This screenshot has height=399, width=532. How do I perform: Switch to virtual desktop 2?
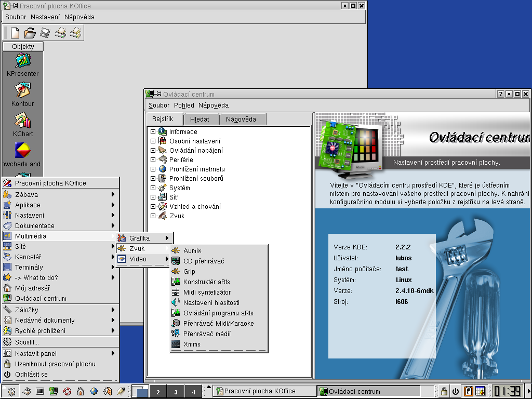(158, 392)
